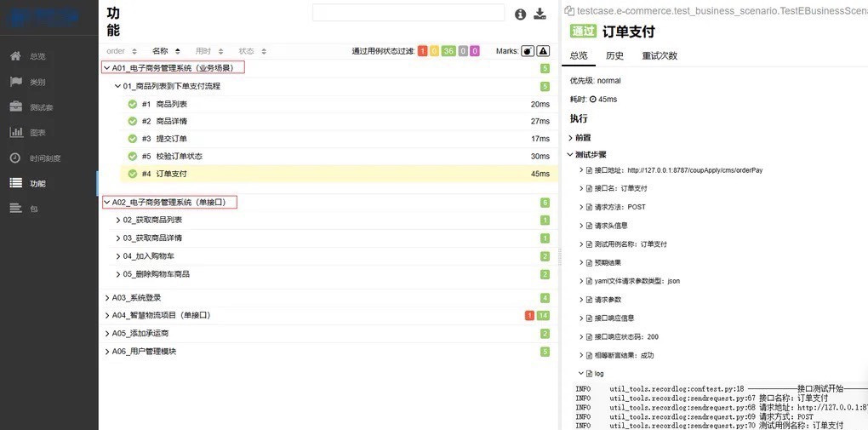Expand the 接口名: 订单支付 step
The width and height of the screenshot is (868, 430).
613,188
